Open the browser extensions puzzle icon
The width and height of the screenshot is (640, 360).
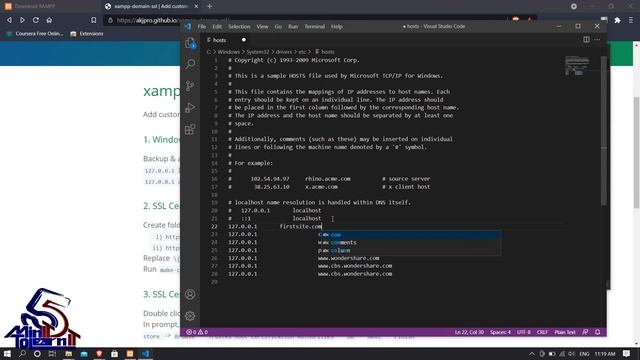(x=618, y=20)
